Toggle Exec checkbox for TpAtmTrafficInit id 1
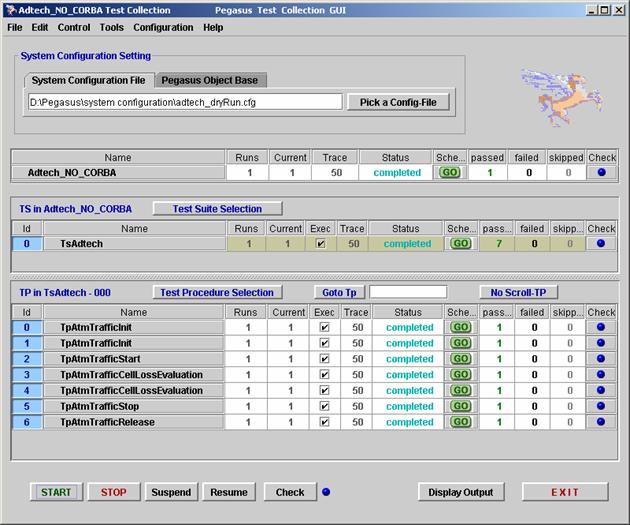630x525 pixels. coord(325,343)
